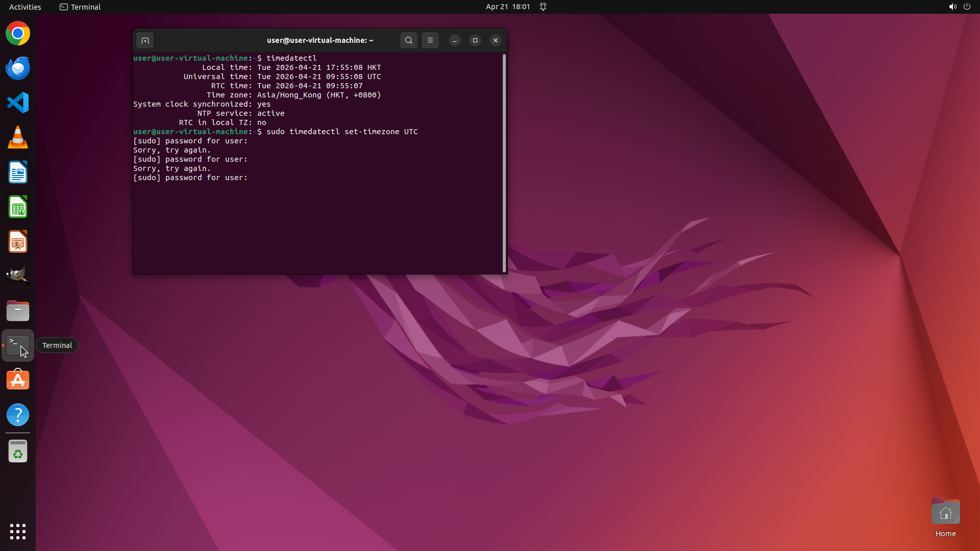Launch LibreOffice Impress from dock
The height and width of the screenshot is (551, 980).
(x=18, y=242)
